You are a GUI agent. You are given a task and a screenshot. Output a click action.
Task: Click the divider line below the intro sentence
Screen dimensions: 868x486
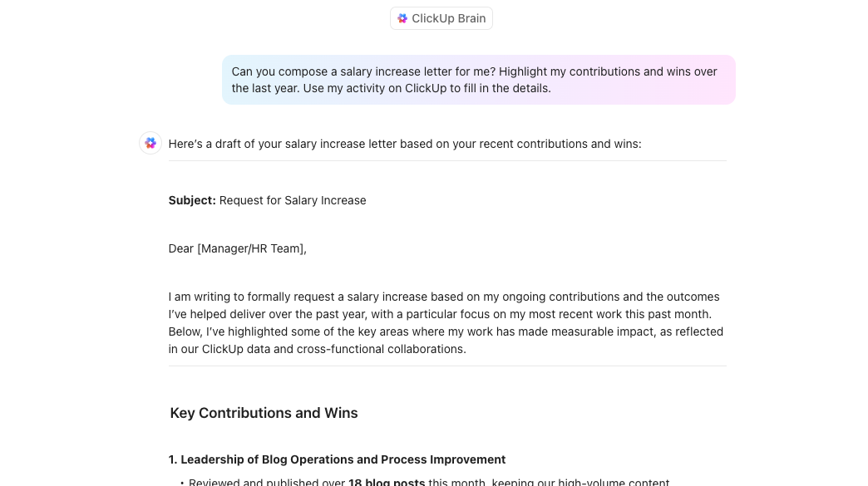pyautogui.click(x=447, y=161)
